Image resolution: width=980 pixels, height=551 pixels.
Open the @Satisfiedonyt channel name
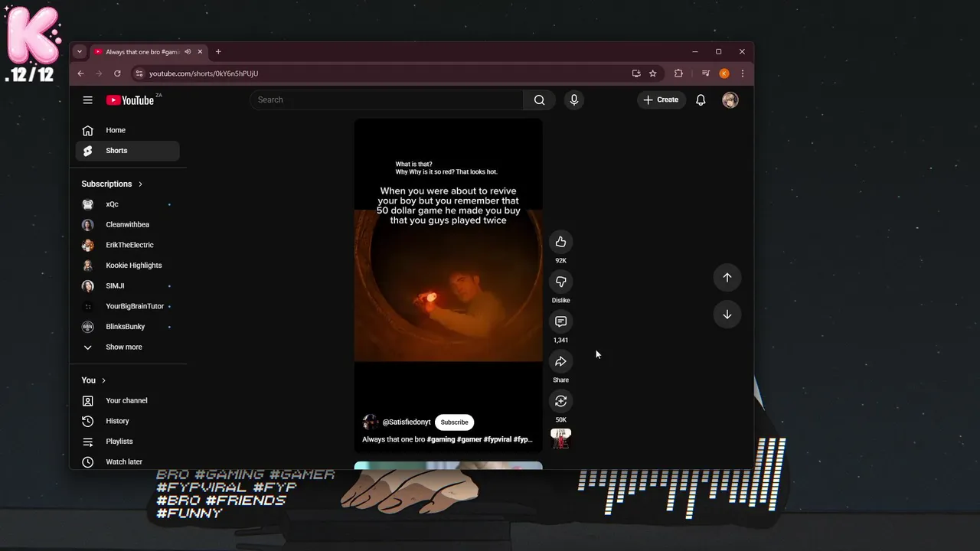click(407, 422)
